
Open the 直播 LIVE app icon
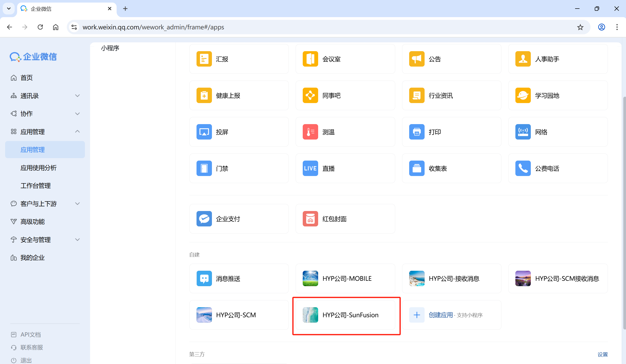pyautogui.click(x=310, y=168)
